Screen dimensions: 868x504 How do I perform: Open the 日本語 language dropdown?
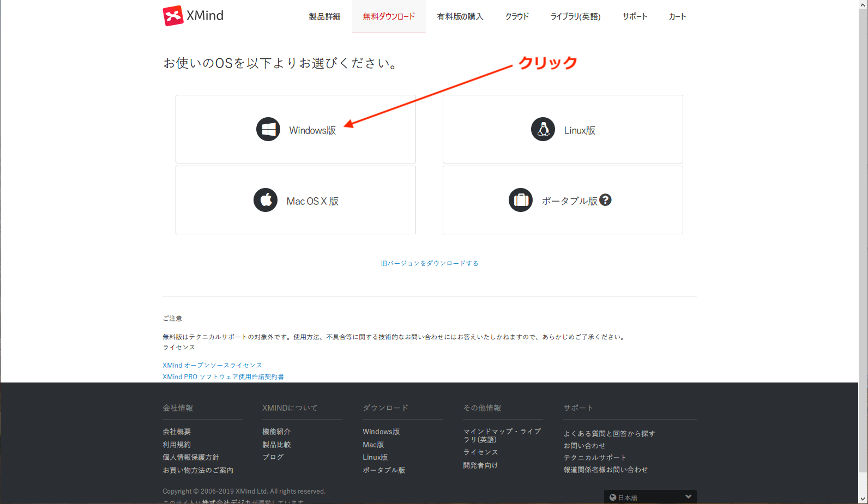[650, 497]
